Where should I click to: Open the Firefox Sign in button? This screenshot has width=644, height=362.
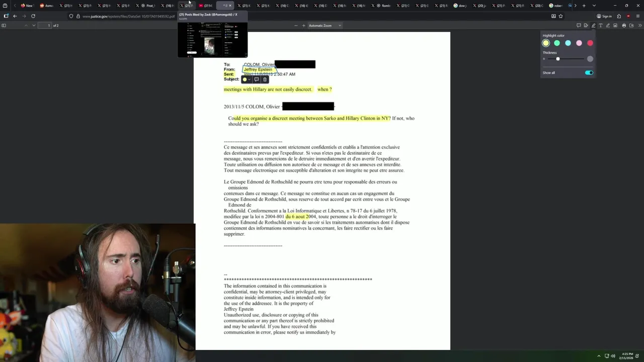coord(604,16)
